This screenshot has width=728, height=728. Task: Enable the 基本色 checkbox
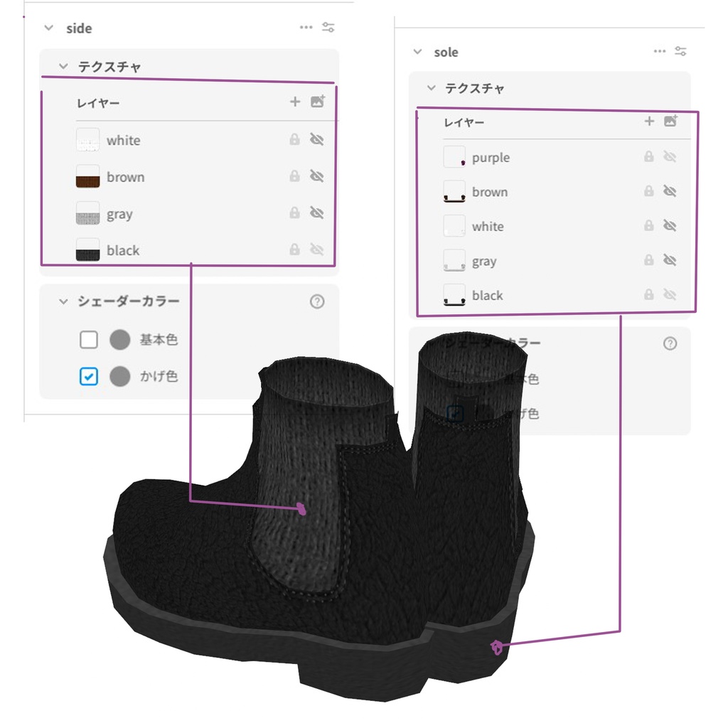[89, 339]
